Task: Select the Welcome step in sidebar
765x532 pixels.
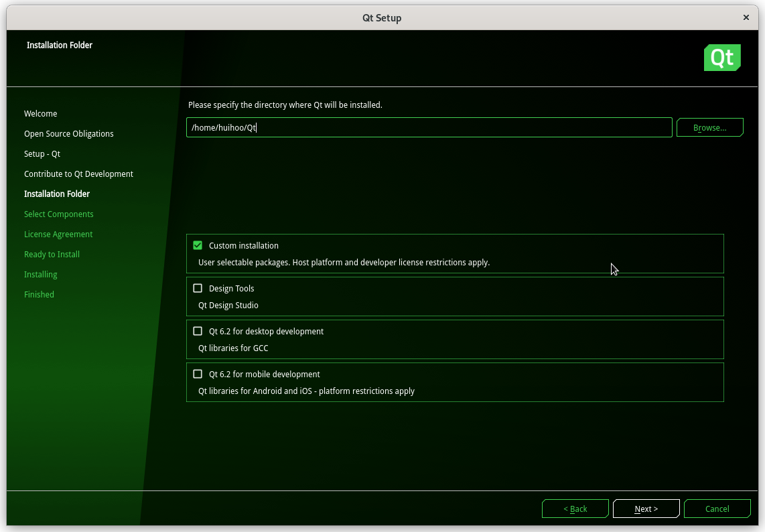Action: click(x=41, y=114)
